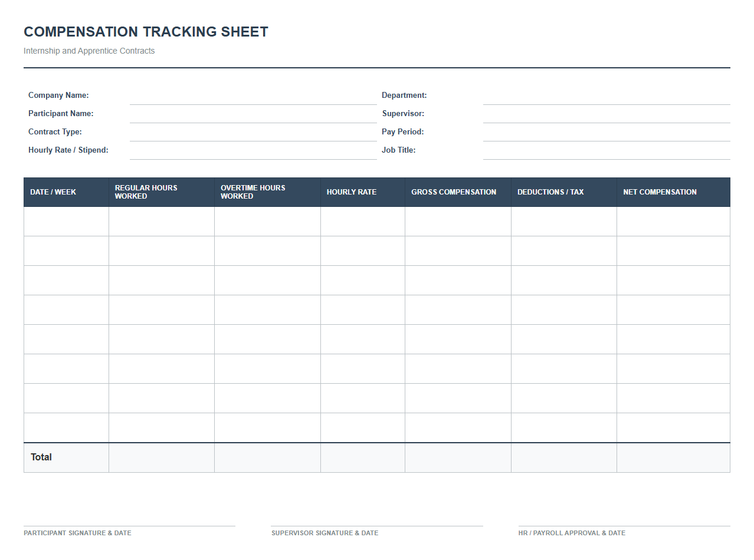The width and height of the screenshot is (754, 560).
Task: Click the Pay Period label
Action: (x=403, y=132)
